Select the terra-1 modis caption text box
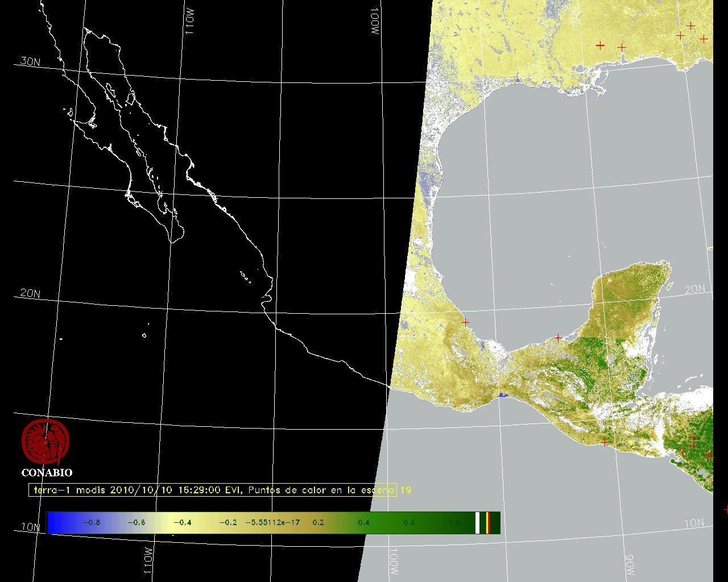 (x=212, y=490)
